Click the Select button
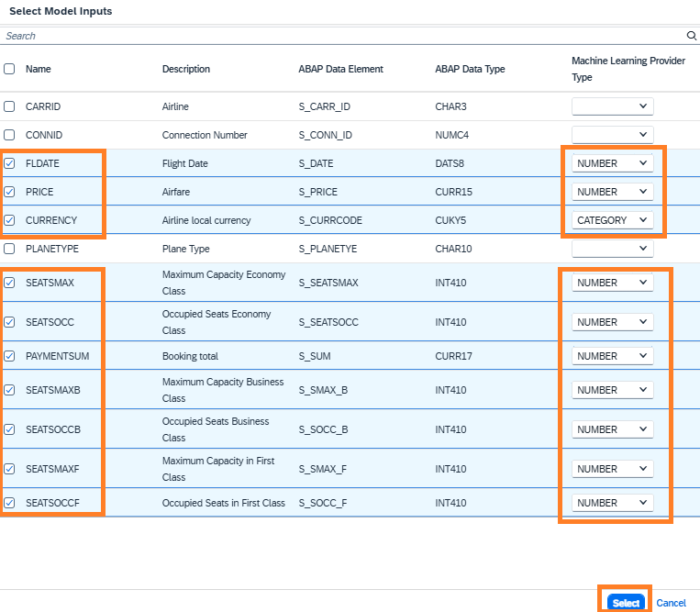This screenshot has height=612, width=700. (626, 603)
